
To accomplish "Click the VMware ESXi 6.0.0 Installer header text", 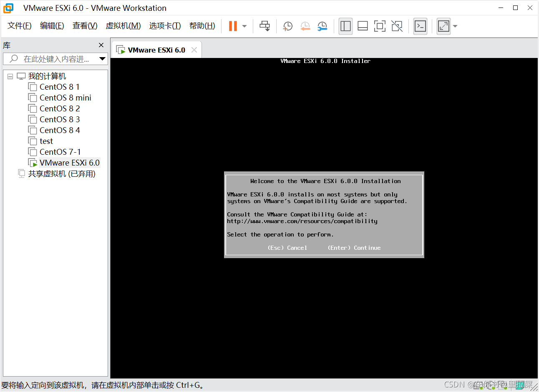I will (325, 61).
